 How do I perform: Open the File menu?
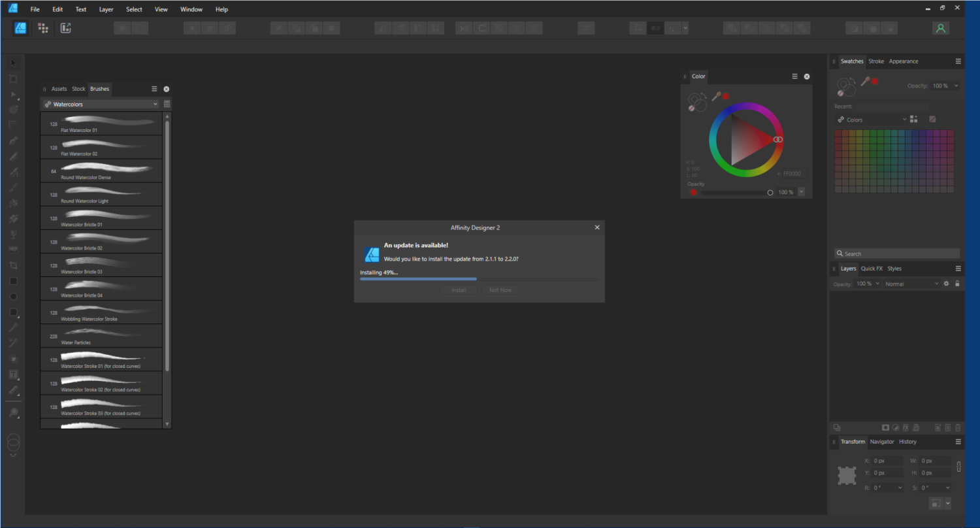pos(35,9)
